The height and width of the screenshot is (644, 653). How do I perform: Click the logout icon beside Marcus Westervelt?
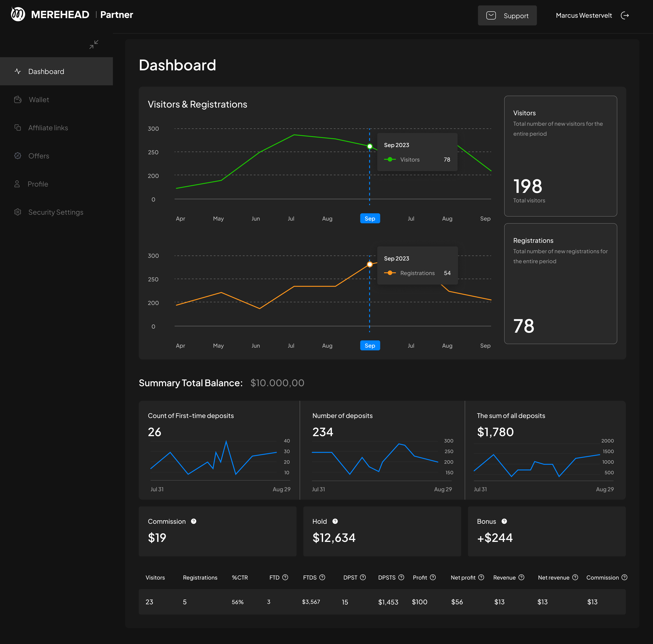pos(625,16)
